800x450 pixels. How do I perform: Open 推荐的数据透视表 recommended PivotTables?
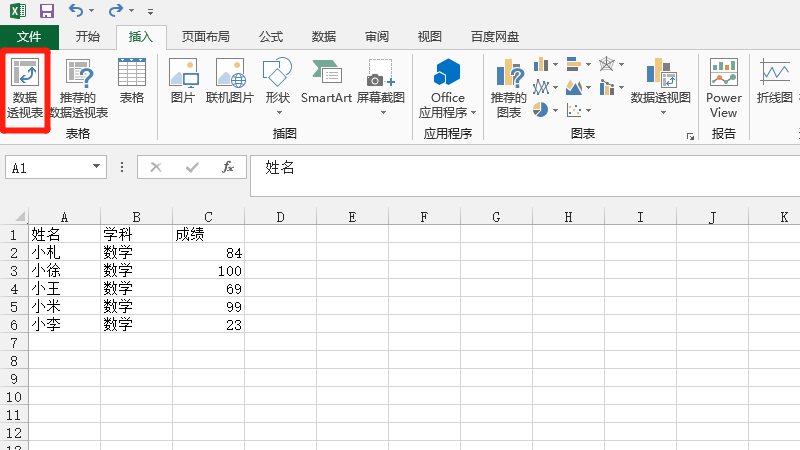click(x=79, y=88)
